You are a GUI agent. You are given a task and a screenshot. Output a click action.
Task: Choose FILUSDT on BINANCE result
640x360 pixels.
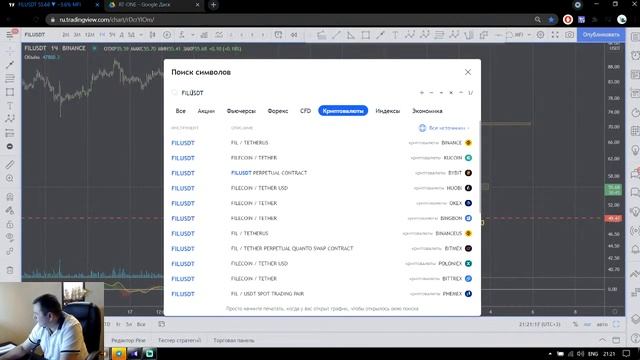click(x=322, y=143)
